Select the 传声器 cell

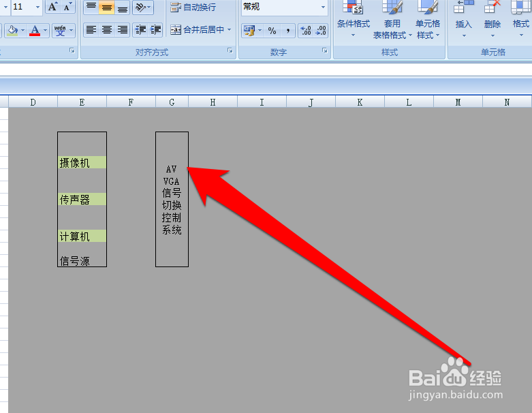tap(82, 199)
